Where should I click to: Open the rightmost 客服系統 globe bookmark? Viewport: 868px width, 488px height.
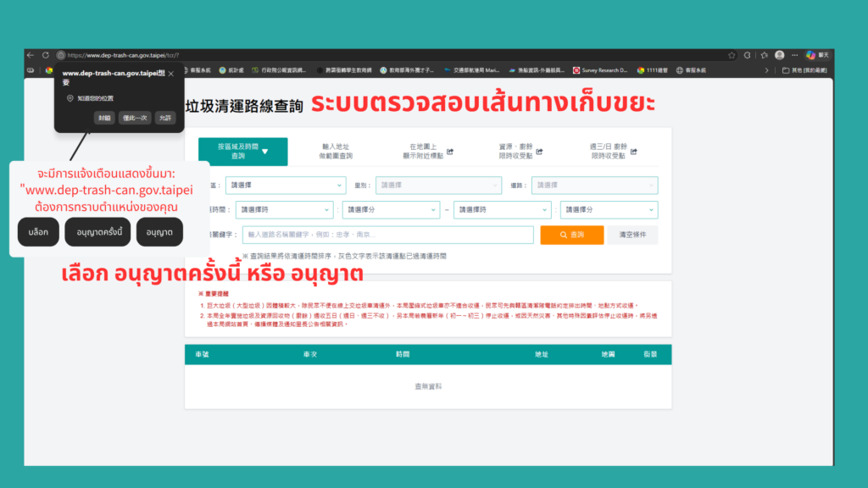691,70
